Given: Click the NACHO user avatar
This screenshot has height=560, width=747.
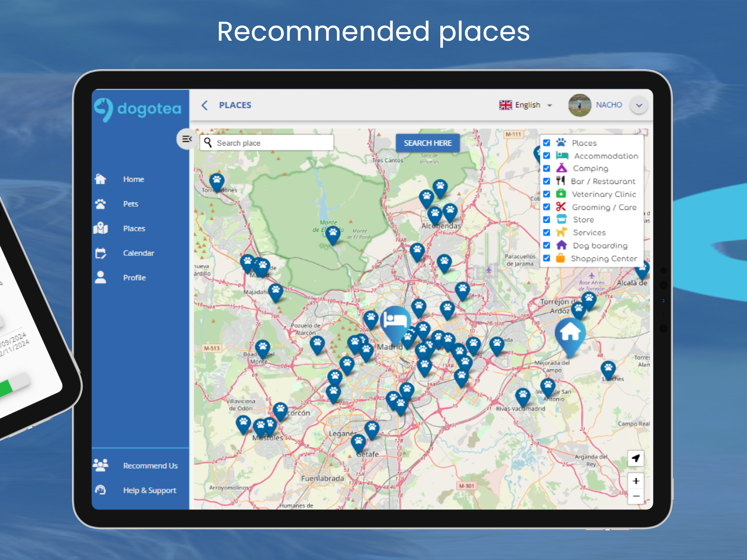Looking at the screenshot, I should 580,105.
